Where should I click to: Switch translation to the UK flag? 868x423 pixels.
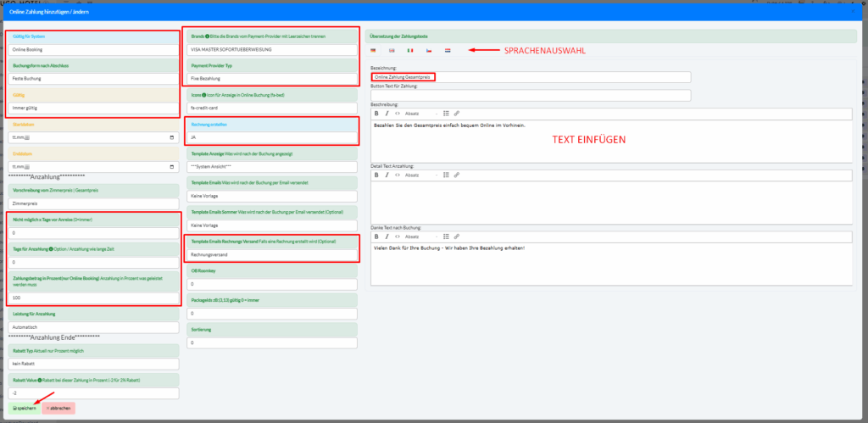click(392, 51)
